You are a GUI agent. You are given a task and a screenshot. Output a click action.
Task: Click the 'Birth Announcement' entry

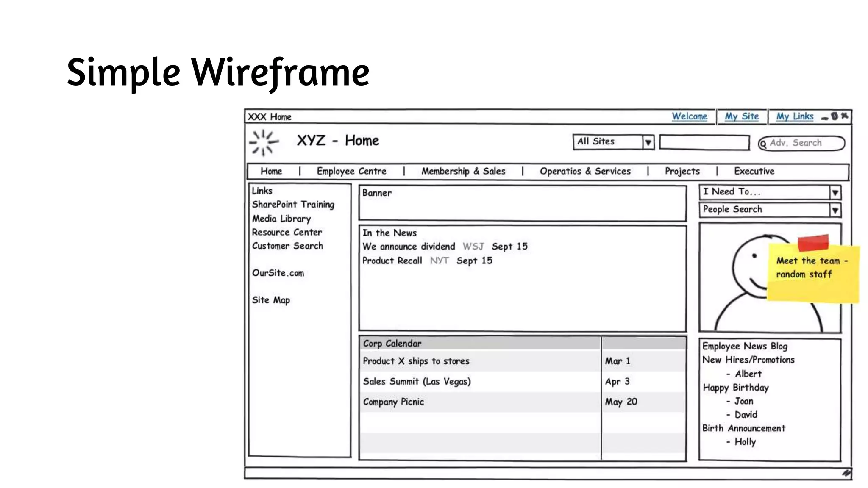point(743,428)
